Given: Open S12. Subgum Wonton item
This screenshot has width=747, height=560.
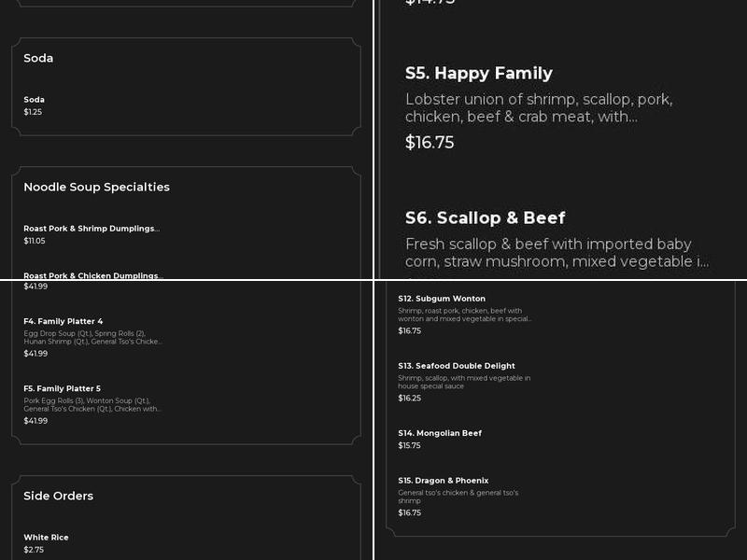Looking at the screenshot, I should (x=442, y=299).
